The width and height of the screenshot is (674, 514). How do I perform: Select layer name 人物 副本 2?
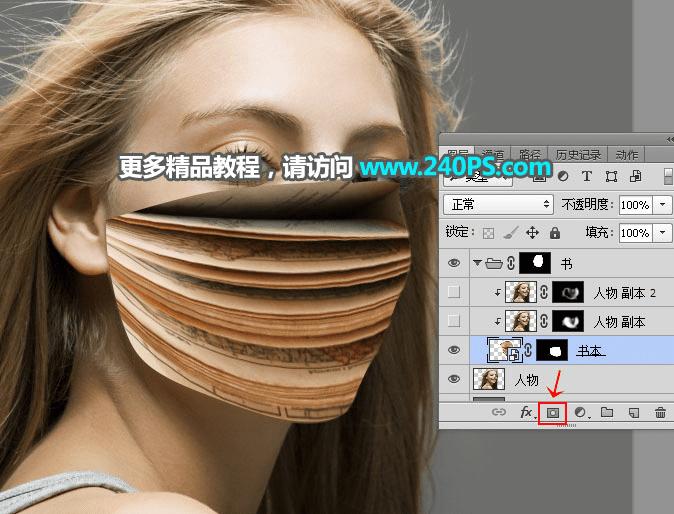[625, 293]
